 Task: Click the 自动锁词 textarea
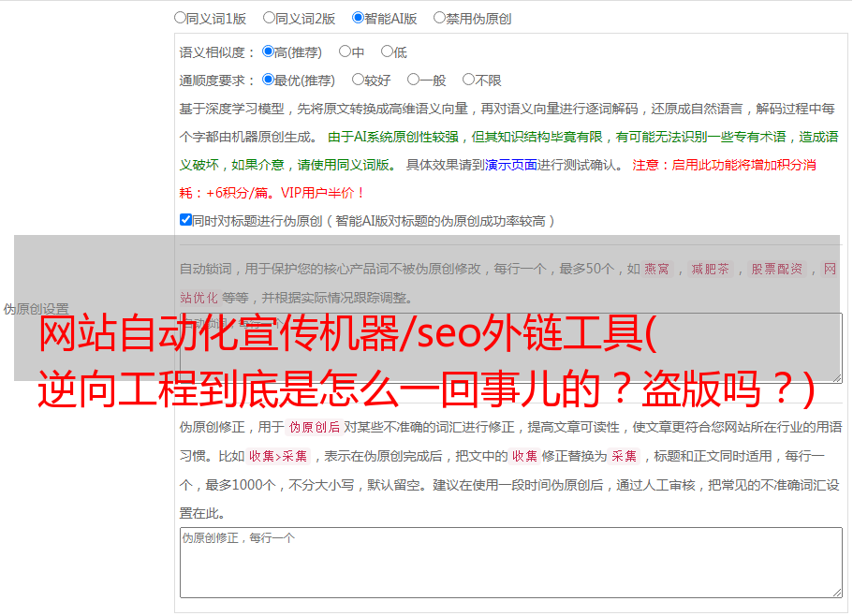pos(511,348)
